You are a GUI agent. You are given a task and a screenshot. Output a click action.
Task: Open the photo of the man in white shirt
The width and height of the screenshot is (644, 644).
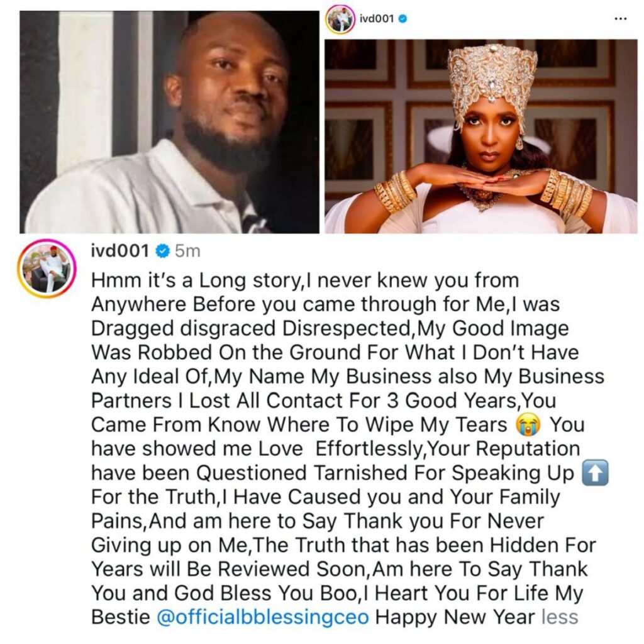(x=169, y=122)
